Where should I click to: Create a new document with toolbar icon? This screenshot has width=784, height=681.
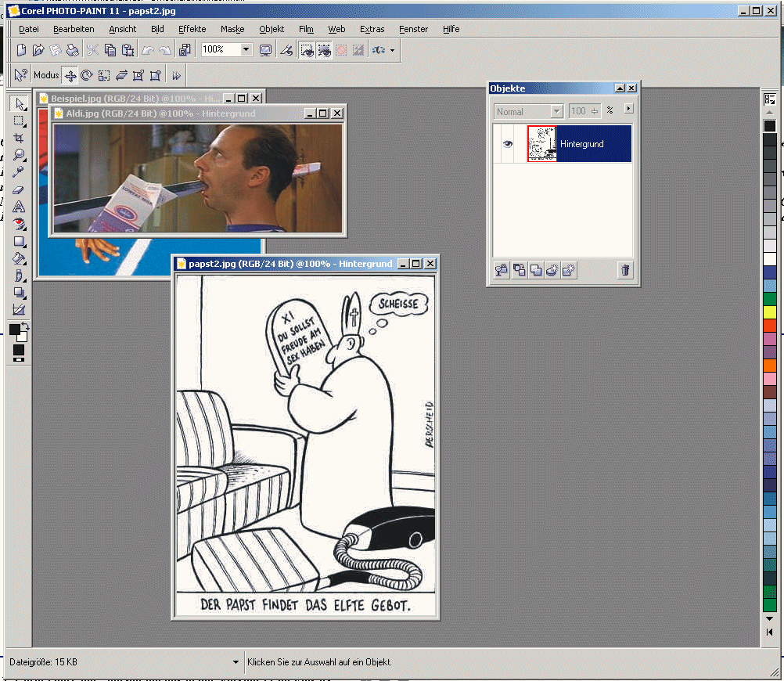(x=21, y=49)
